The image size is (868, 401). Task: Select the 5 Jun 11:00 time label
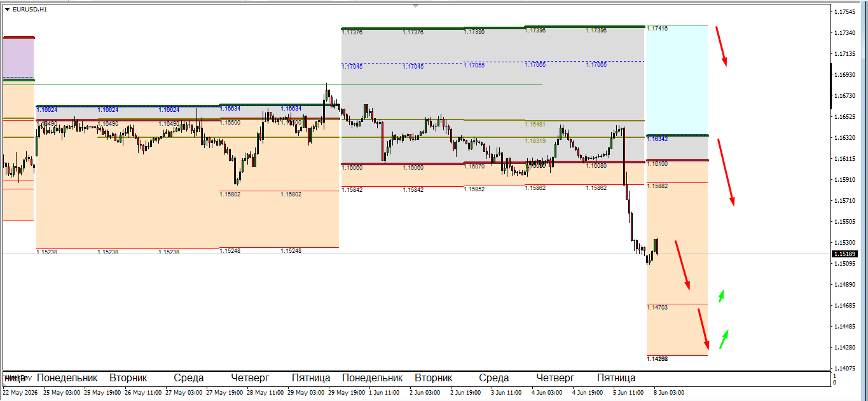point(629,393)
